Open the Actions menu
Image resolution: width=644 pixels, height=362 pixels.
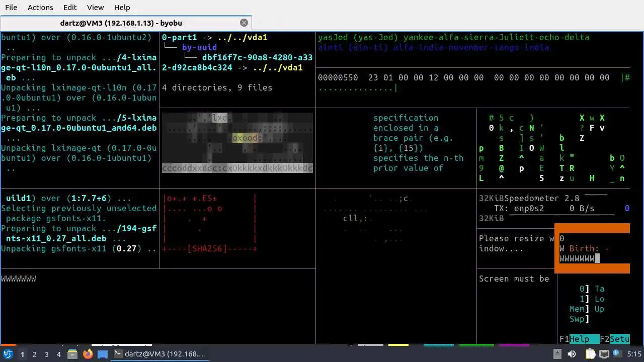point(40,8)
